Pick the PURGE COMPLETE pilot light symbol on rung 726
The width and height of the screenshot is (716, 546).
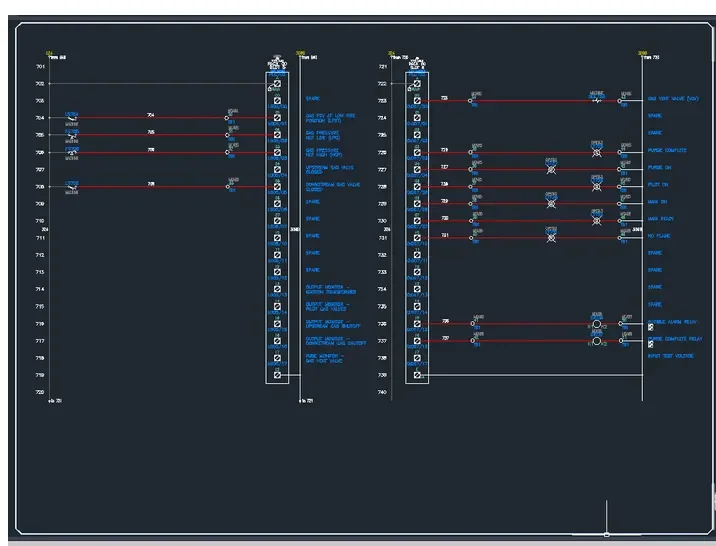[596, 153]
